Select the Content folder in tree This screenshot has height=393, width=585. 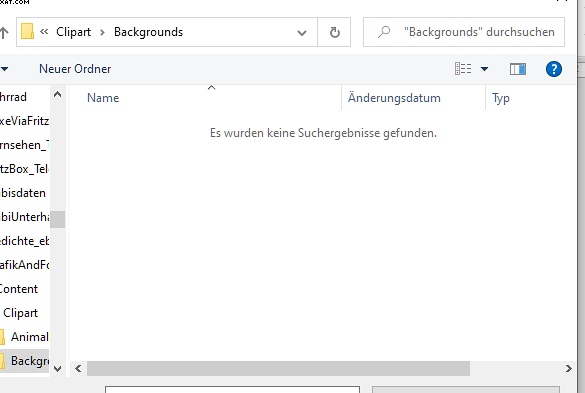19,289
